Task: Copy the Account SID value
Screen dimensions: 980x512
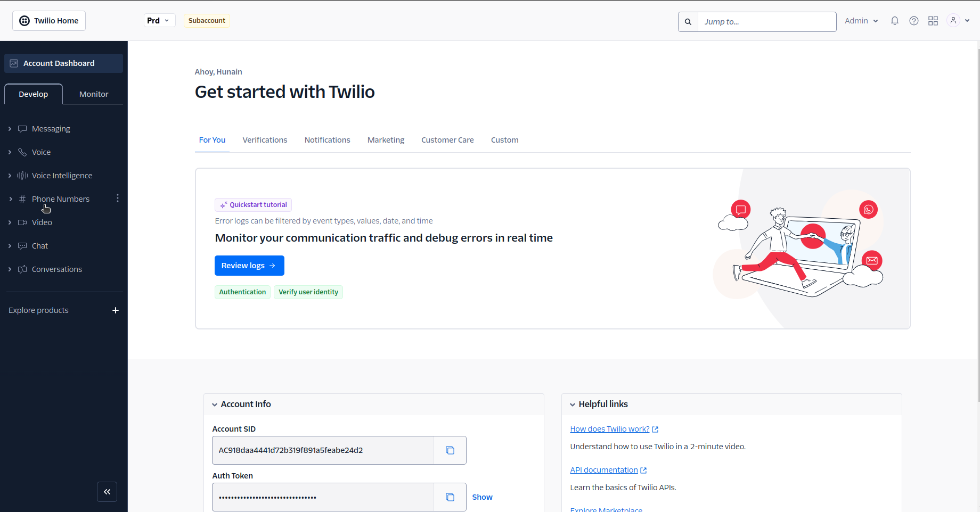Action: [450, 450]
